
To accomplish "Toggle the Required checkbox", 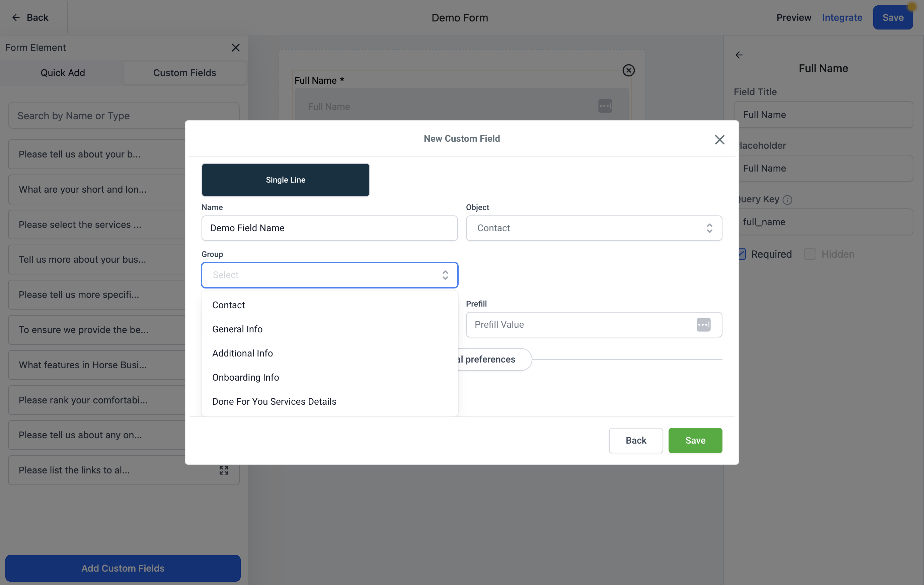I will click(742, 254).
